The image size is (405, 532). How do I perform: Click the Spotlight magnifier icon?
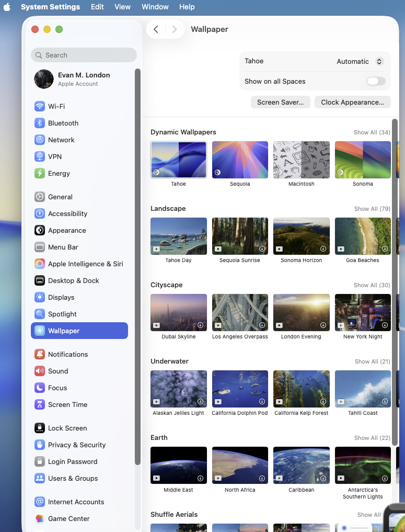coord(40,314)
